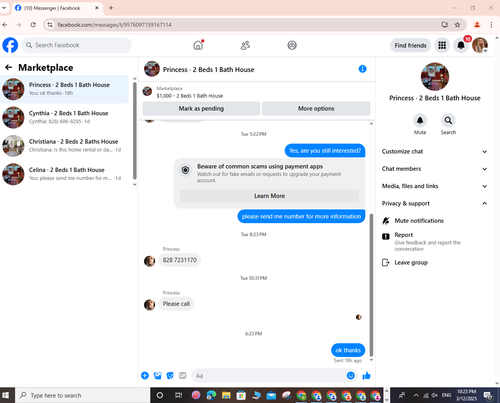500x403 pixels.
Task: Mute the chat with bell icon
Action: coord(420,120)
